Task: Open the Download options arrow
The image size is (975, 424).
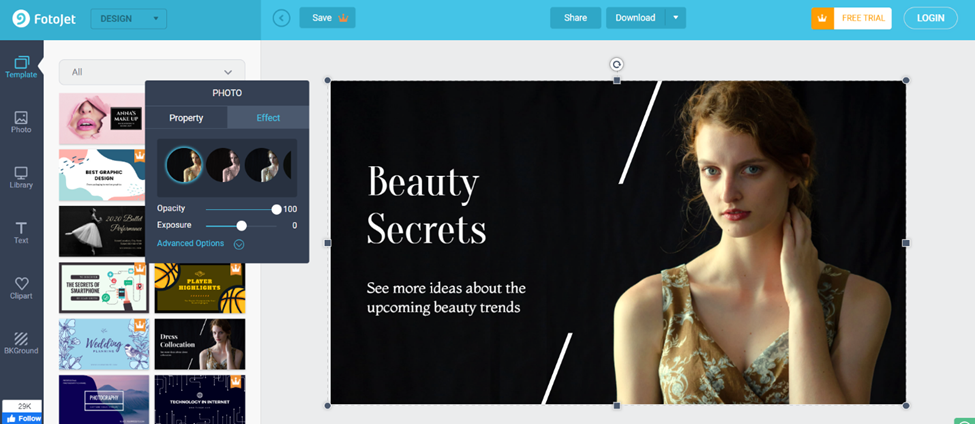Action: click(x=676, y=18)
